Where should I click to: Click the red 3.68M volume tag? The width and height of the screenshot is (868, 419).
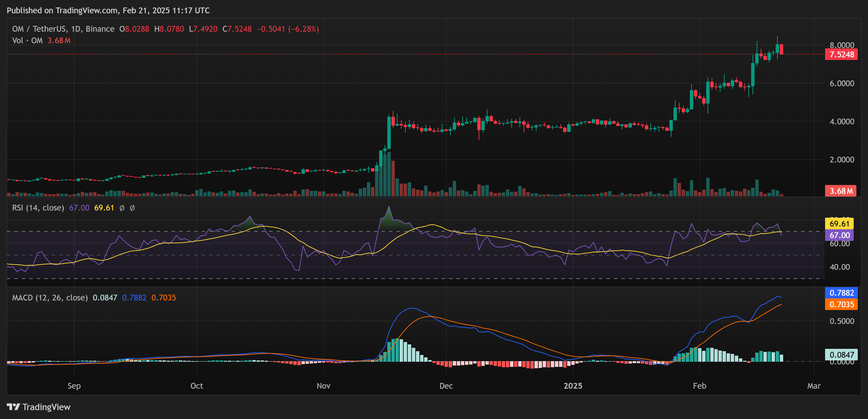tap(841, 191)
